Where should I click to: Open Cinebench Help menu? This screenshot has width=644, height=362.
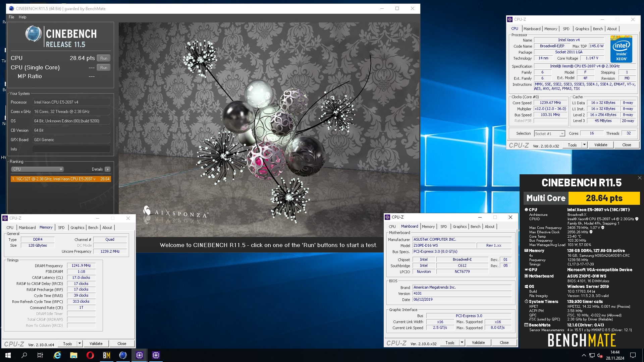(22, 17)
